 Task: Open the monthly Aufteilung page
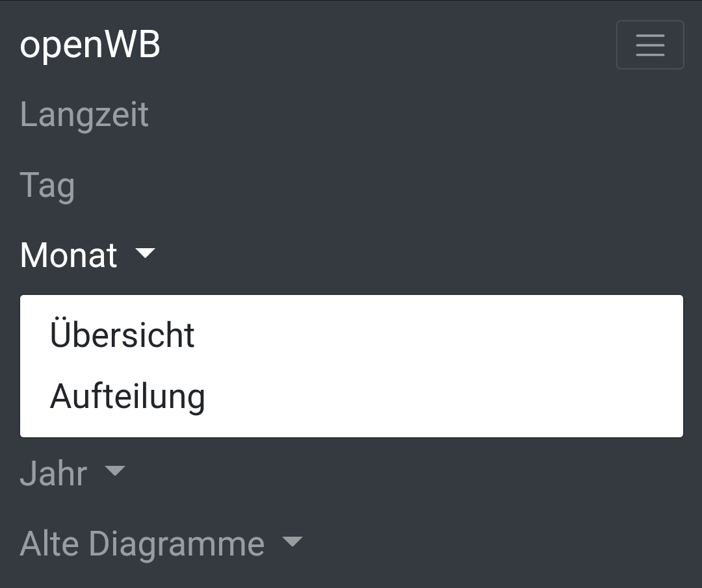click(x=127, y=396)
